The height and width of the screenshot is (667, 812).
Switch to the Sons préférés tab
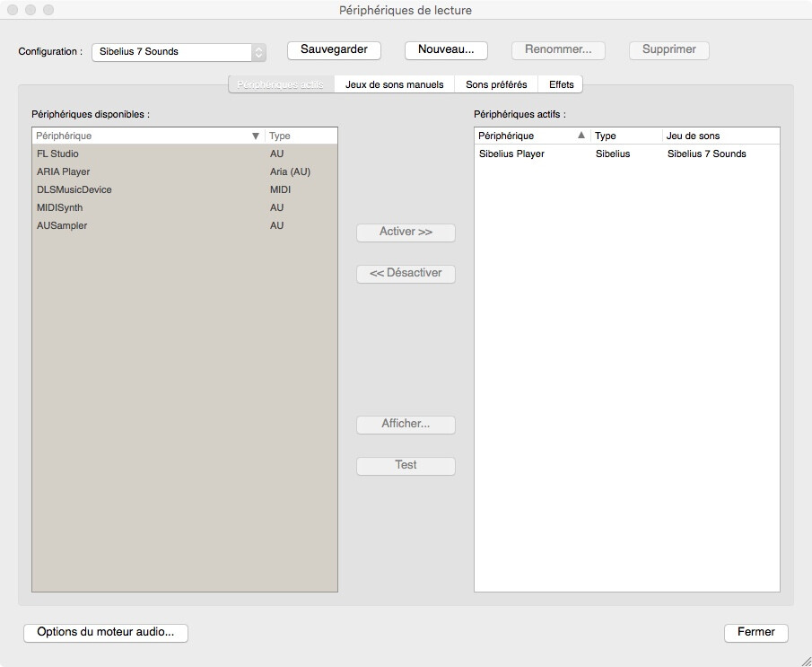[496, 84]
